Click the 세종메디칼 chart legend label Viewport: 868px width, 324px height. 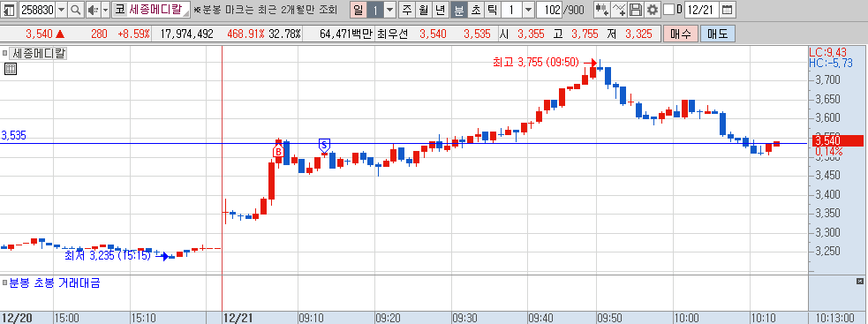(39, 54)
